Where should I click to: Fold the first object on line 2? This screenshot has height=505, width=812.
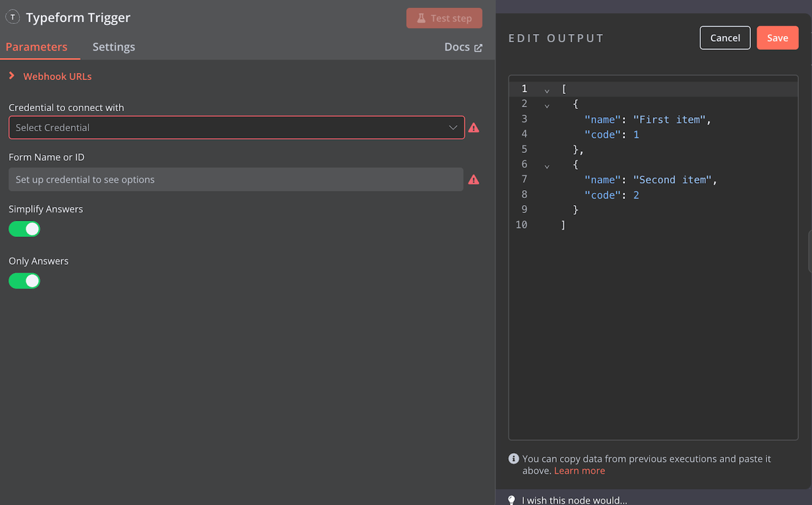pos(547,105)
